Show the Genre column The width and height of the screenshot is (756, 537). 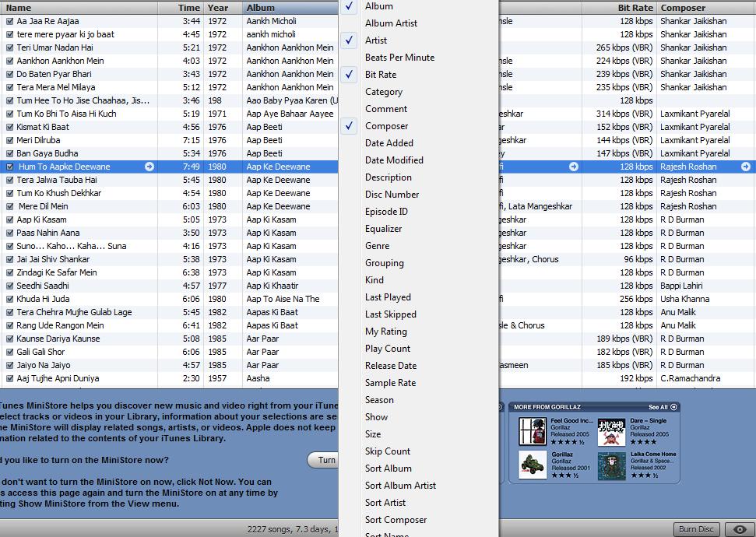(419, 246)
